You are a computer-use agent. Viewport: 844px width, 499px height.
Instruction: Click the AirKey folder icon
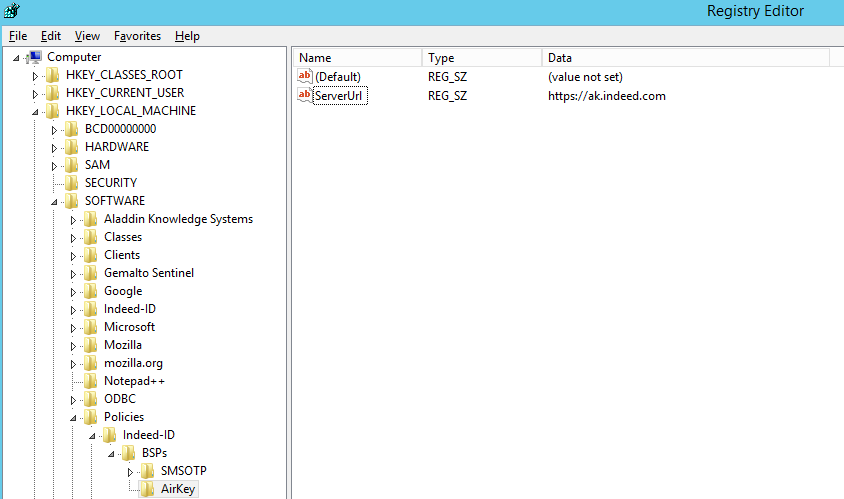point(148,489)
